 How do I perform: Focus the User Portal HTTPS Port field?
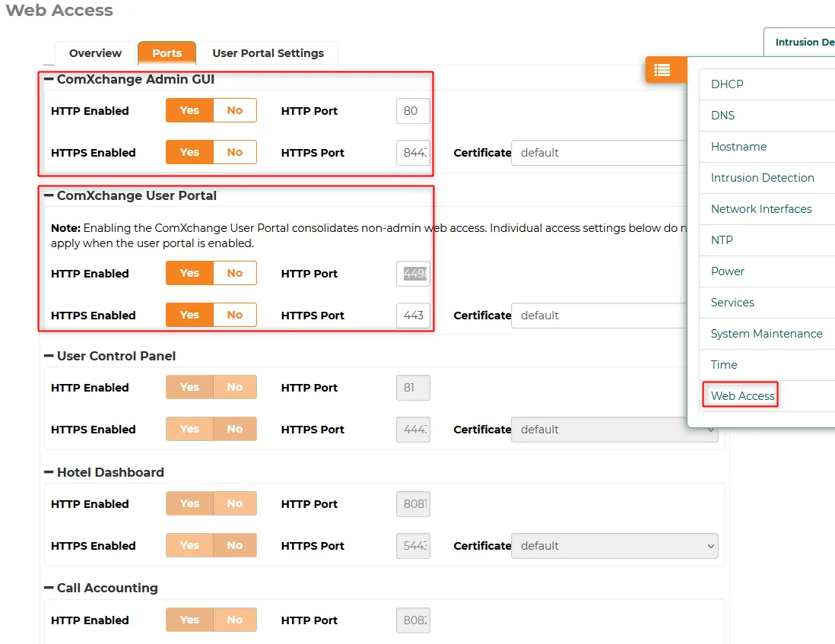click(x=413, y=316)
